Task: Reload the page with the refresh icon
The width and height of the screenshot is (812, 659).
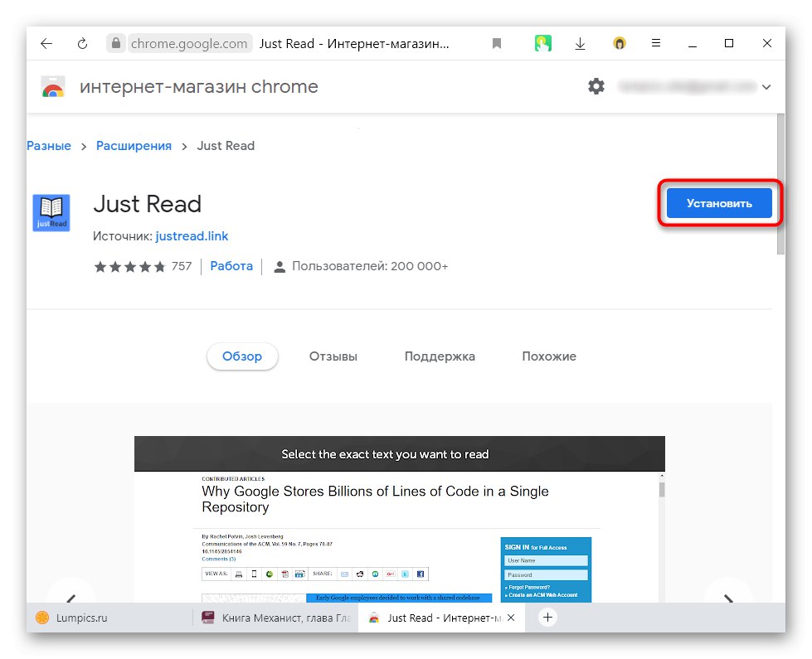Action: 82,43
